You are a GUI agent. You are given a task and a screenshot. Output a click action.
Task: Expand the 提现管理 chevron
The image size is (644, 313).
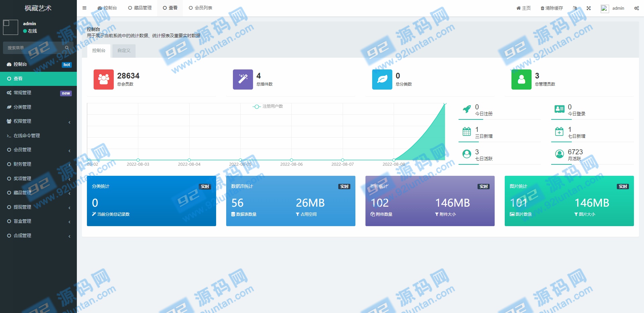point(69,208)
